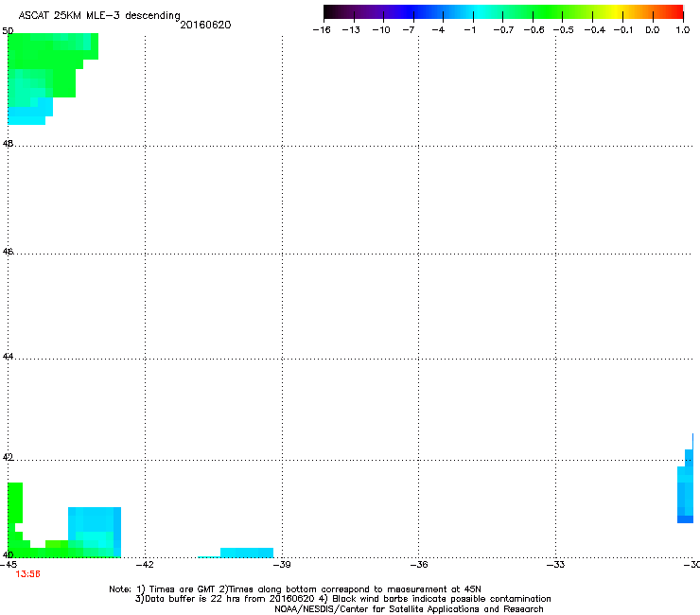Click the -1 color scale label
This screenshot has width=700, height=615.
(x=469, y=30)
